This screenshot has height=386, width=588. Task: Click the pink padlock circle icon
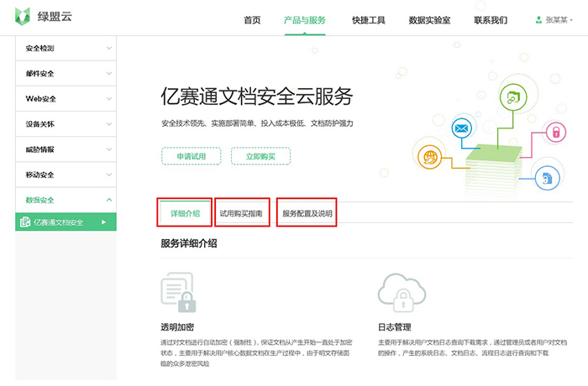pos(556,133)
